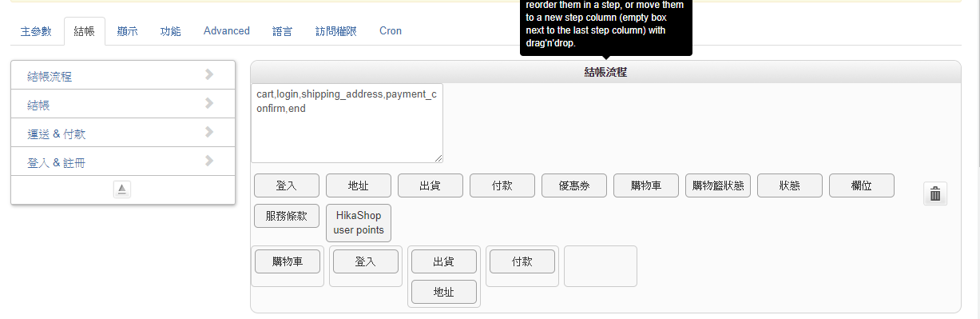980x319 pixels.
Task: Collapse the sidebar menu with the up-arrow icon
Action: pos(122,189)
